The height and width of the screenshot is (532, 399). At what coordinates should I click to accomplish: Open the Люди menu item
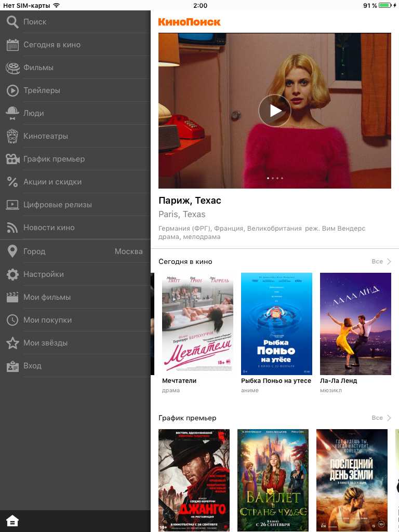coord(75,113)
